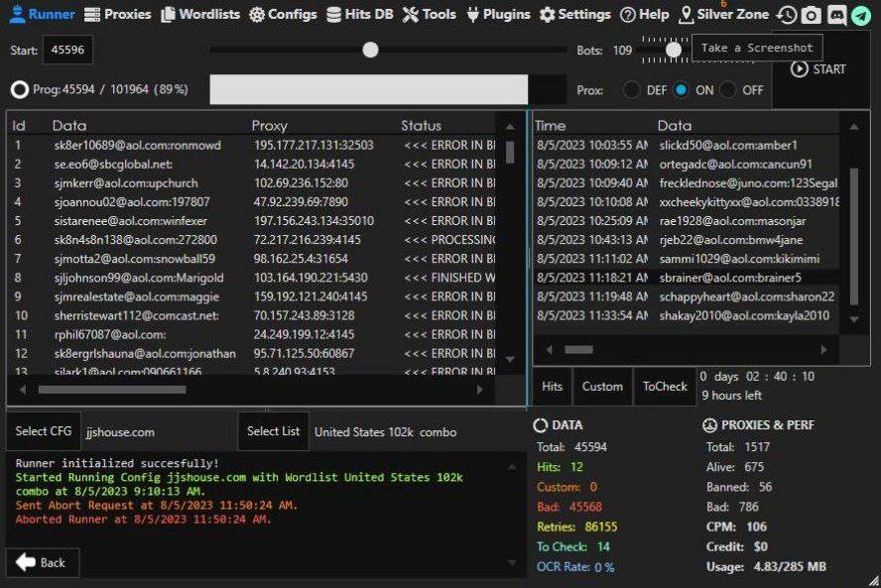This screenshot has height=588, width=881.
Task: Click the Proxy column header
Action: click(x=269, y=126)
